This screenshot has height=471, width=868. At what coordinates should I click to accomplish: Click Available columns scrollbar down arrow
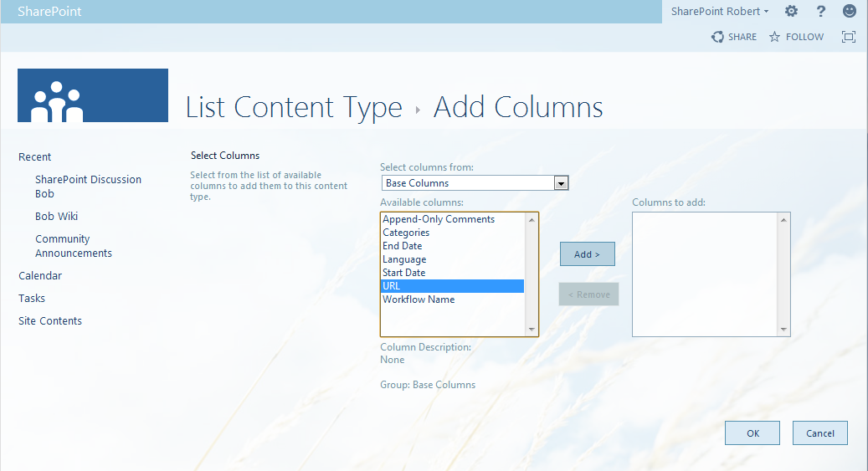coord(532,330)
